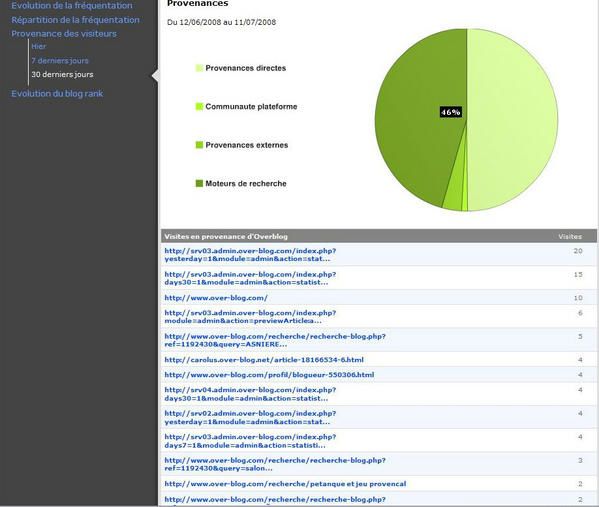Open petanque et jeu provencal search link
The height and width of the screenshot is (507, 599).
(285, 484)
